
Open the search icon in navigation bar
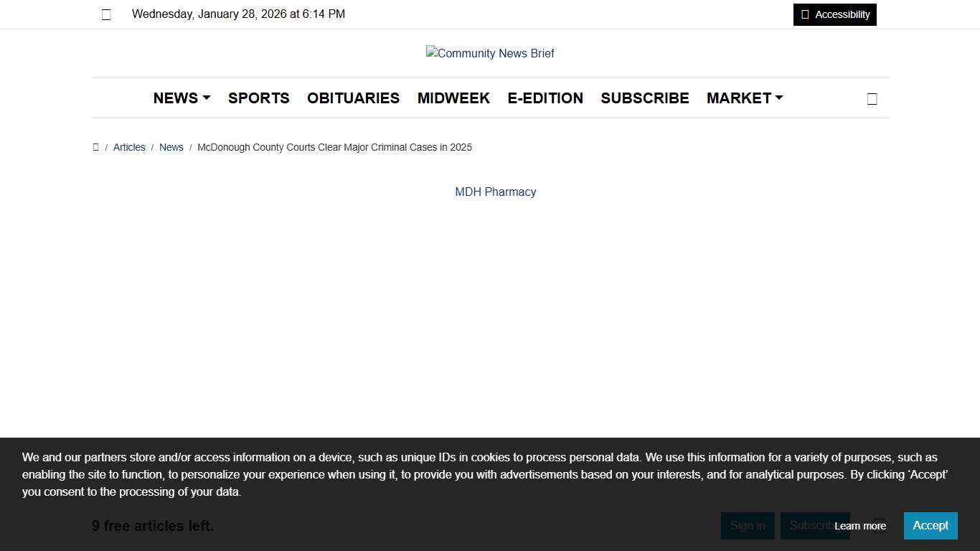(872, 99)
